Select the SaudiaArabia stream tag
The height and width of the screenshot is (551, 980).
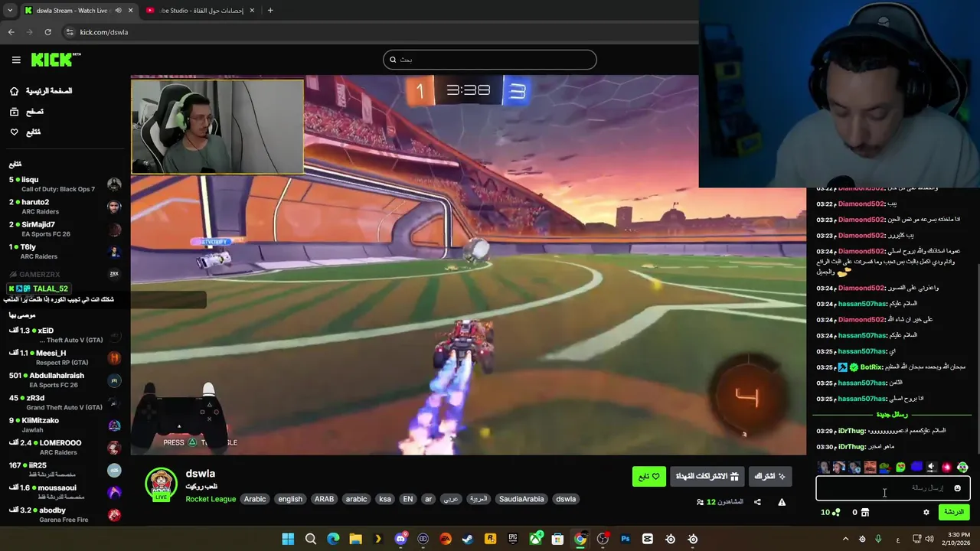521,499
